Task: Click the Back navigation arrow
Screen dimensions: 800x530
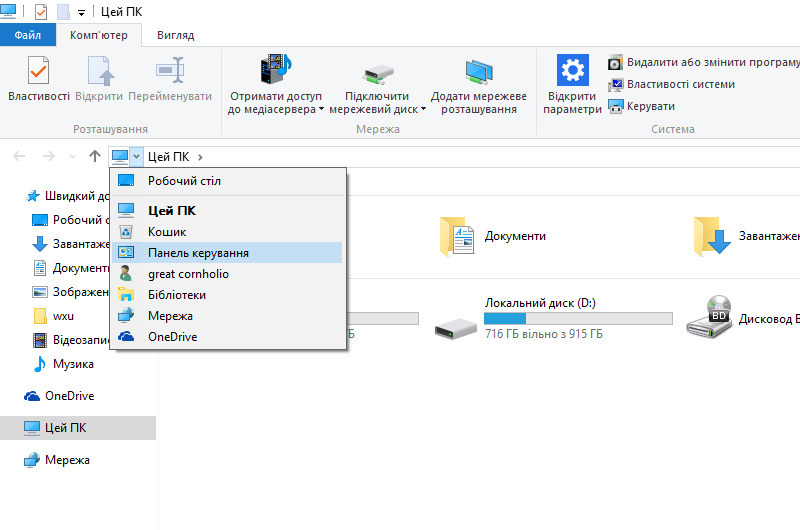Action: [x=19, y=156]
